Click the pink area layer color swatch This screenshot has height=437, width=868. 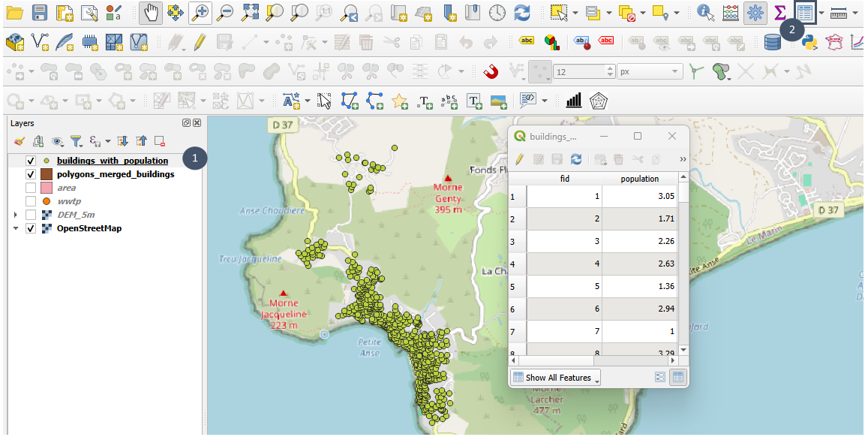pos(47,188)
